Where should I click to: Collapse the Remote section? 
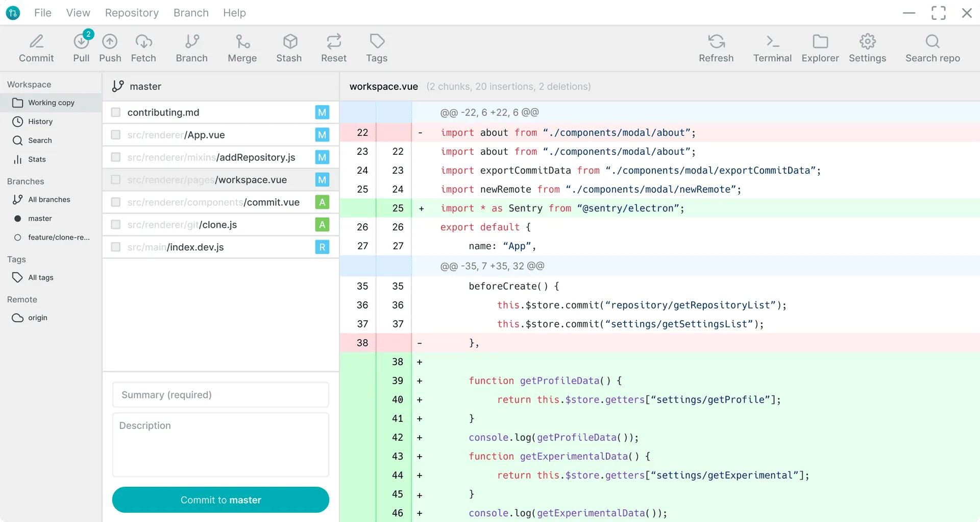[x=22, y=299]
